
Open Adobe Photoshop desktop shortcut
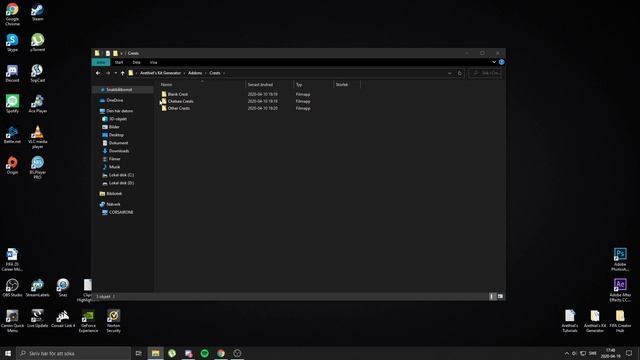coord(620,259)
